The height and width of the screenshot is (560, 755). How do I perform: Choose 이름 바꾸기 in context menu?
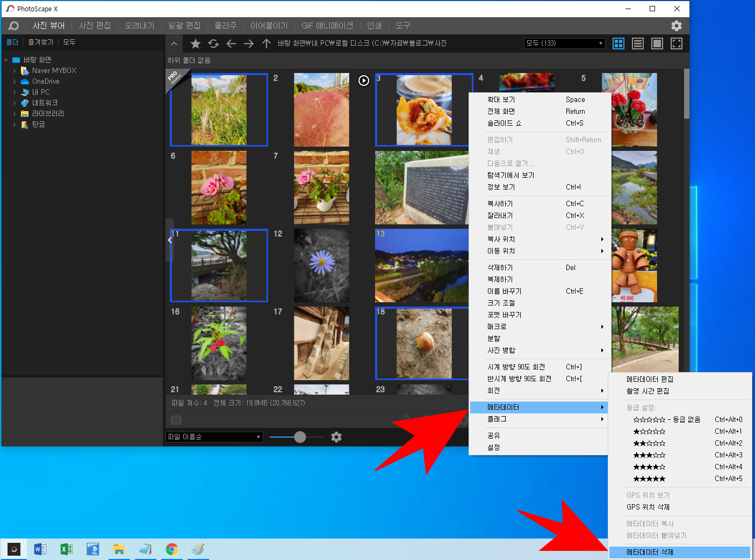[539, 291]
